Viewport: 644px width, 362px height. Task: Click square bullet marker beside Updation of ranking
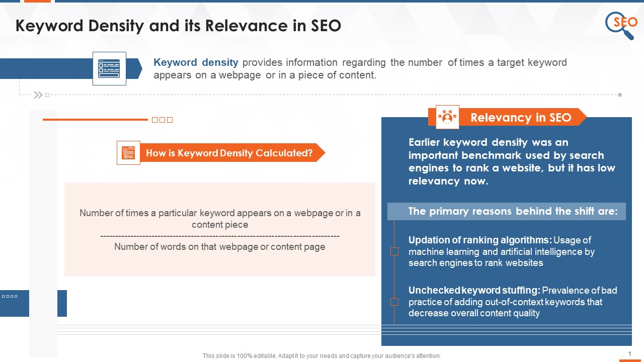(x=394, y=251)
